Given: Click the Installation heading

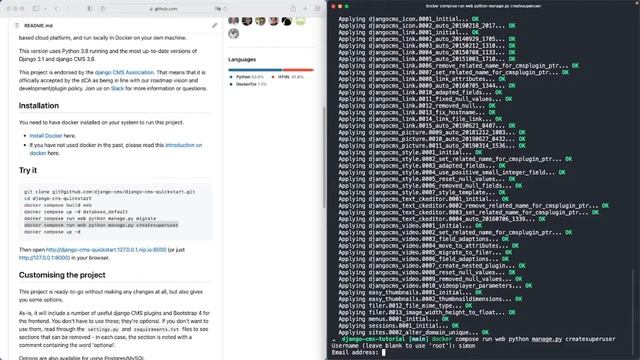Looking at the screenshot, I should coord(39,105).
